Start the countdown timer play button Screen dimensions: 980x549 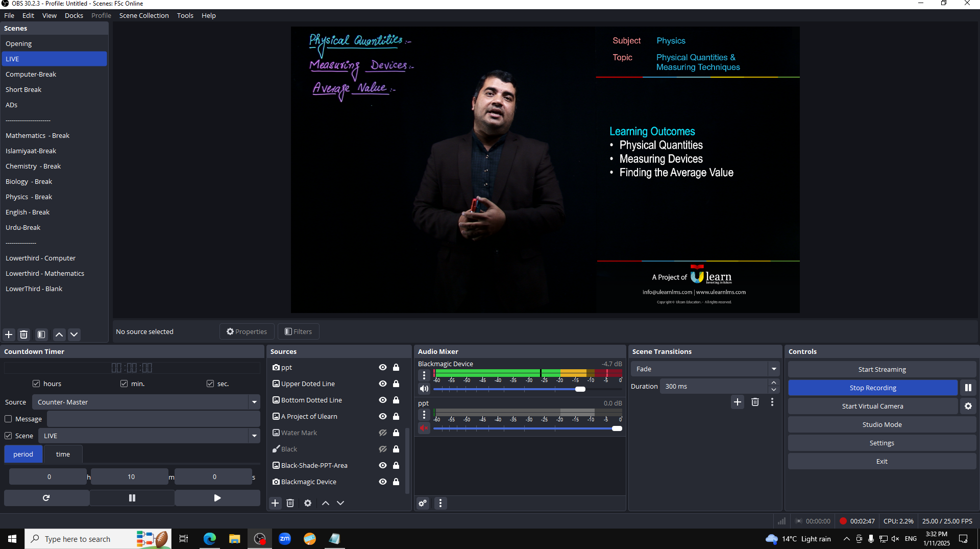[x=217, y=498]
